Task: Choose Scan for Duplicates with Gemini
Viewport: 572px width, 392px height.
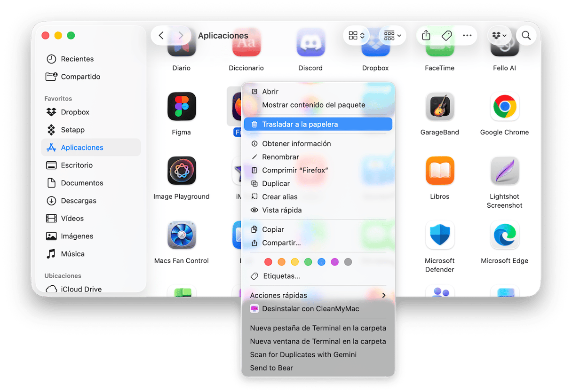Action: coord(318,354)
